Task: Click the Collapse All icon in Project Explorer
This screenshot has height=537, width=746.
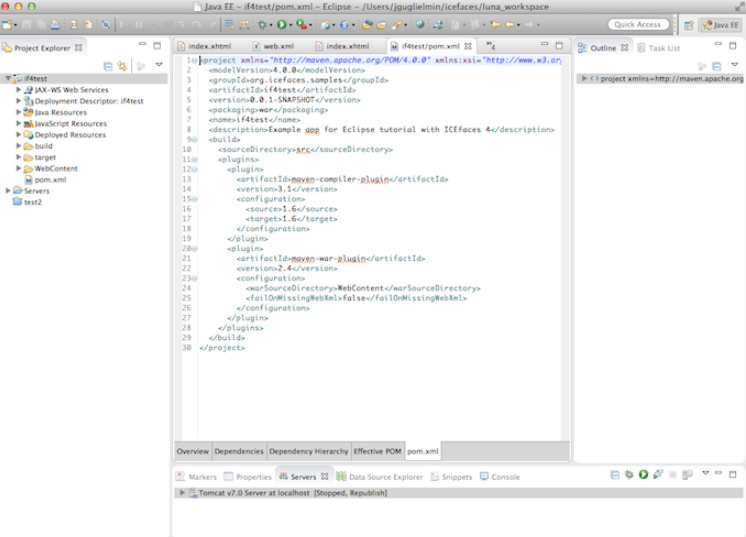Action: [x=108, y=65]
